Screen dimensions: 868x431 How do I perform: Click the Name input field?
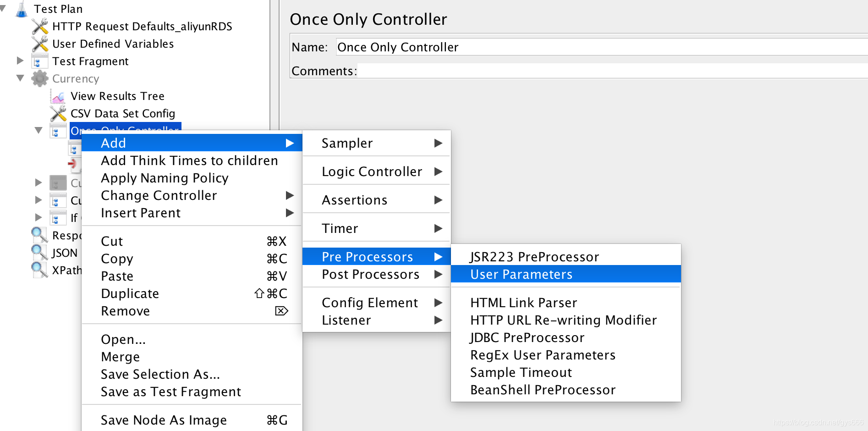point(602,47)
